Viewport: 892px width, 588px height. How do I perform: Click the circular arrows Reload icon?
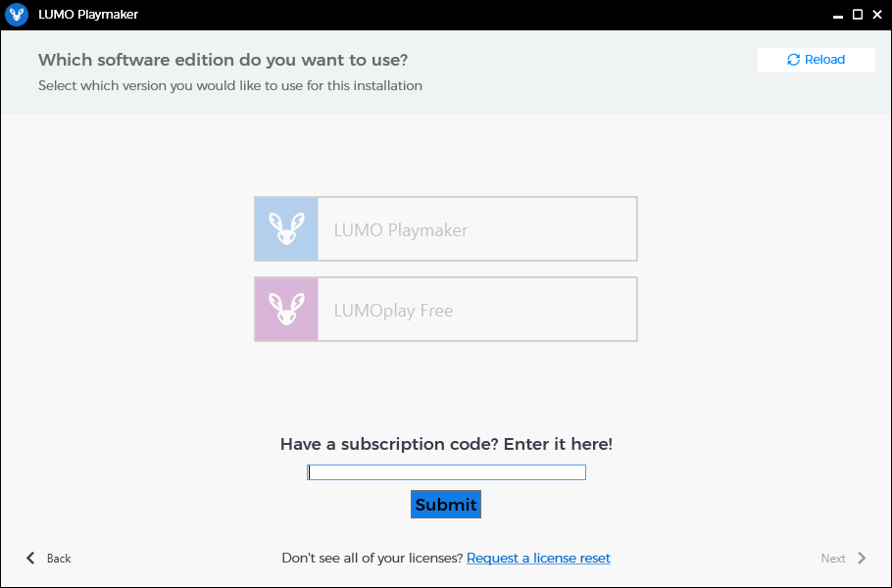pyautogui.click(x=794, y=60)
